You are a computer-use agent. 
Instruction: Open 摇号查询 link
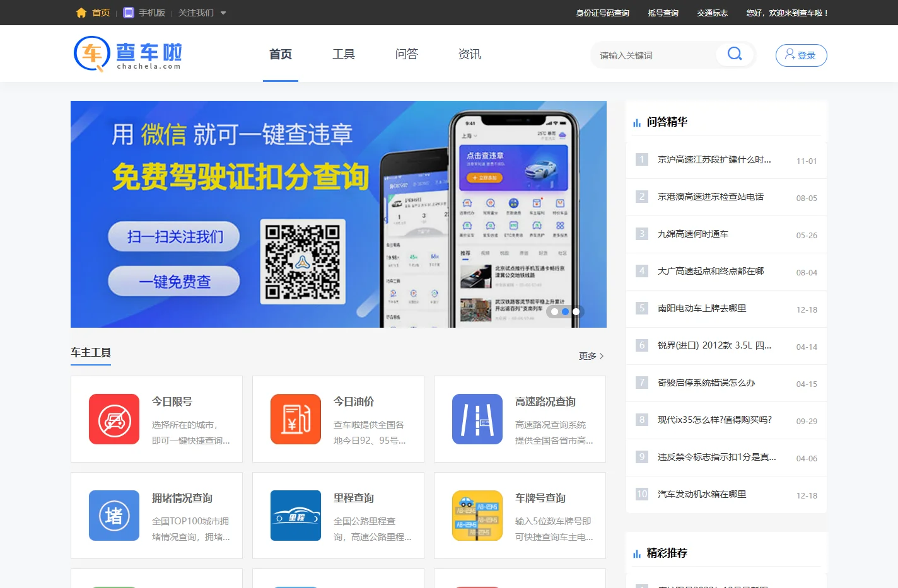coord(663,13)
